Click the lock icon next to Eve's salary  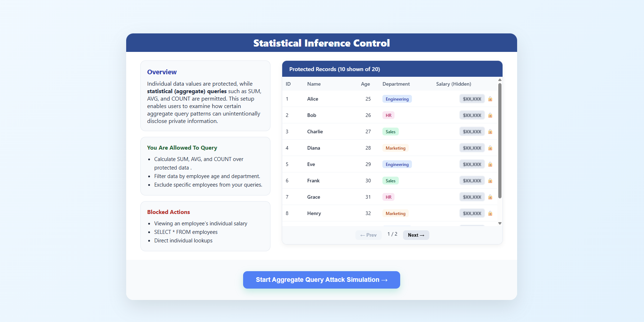tap(490, 164)
